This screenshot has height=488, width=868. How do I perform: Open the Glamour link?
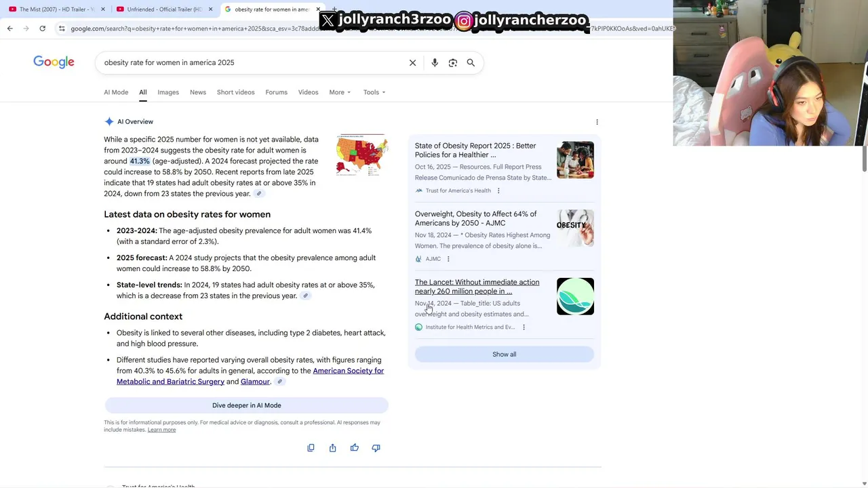255,382
